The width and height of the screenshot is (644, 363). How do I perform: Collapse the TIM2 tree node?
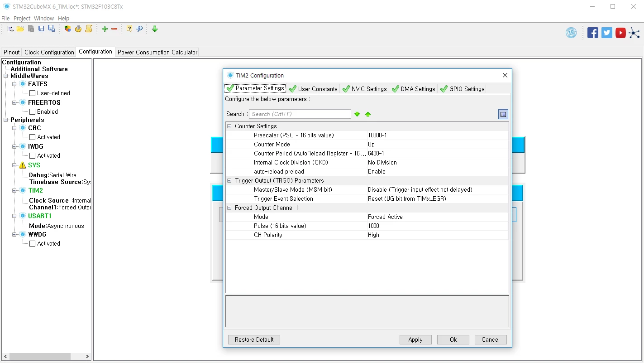point(14,191)
